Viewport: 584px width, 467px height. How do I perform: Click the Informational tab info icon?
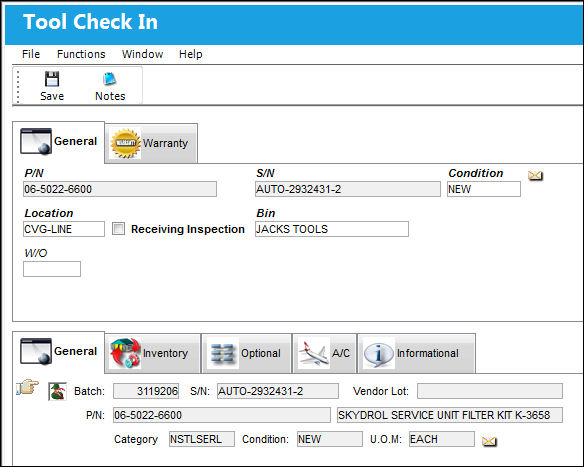[378, 353]
